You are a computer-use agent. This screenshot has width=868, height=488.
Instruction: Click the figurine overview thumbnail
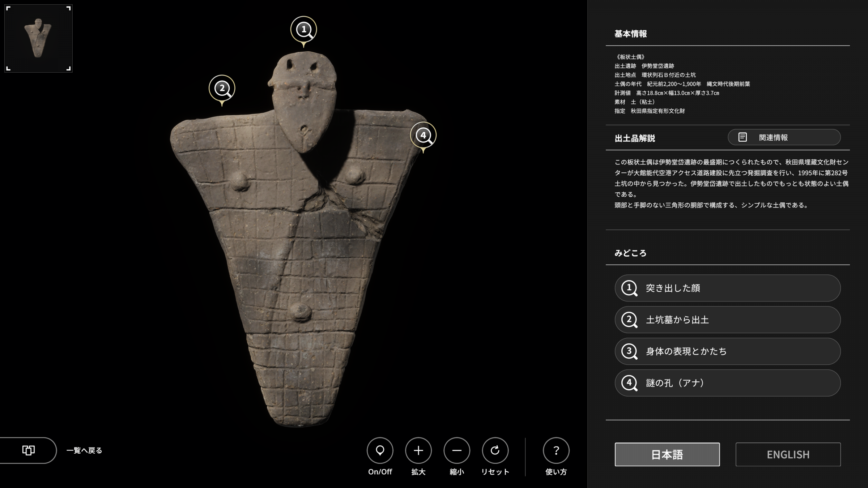(x=38, y=38)
